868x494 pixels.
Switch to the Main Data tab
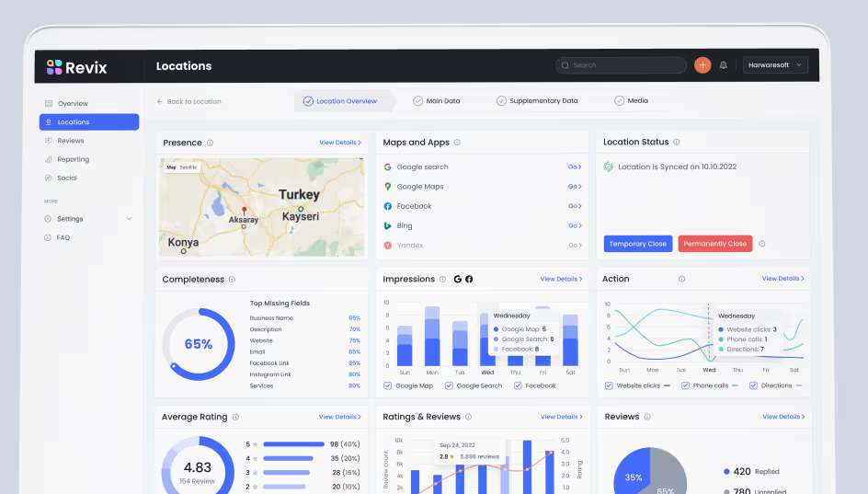437,101
